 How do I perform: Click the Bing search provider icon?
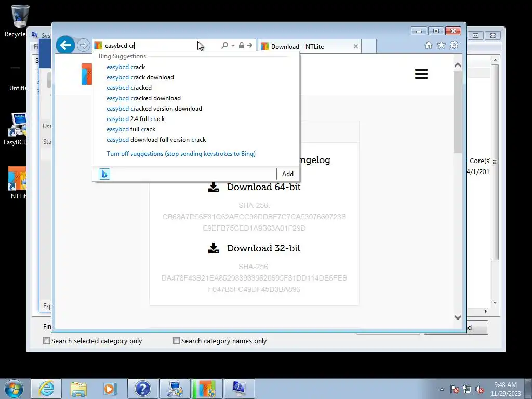click(x=104, y=174)
